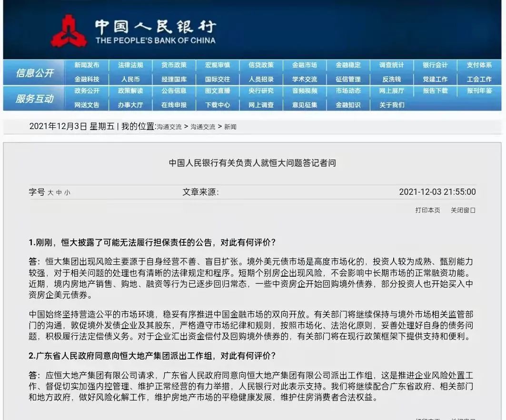506x420 pixels.
Task: Open 调查统计 navigation item
Action: [392, 65]
